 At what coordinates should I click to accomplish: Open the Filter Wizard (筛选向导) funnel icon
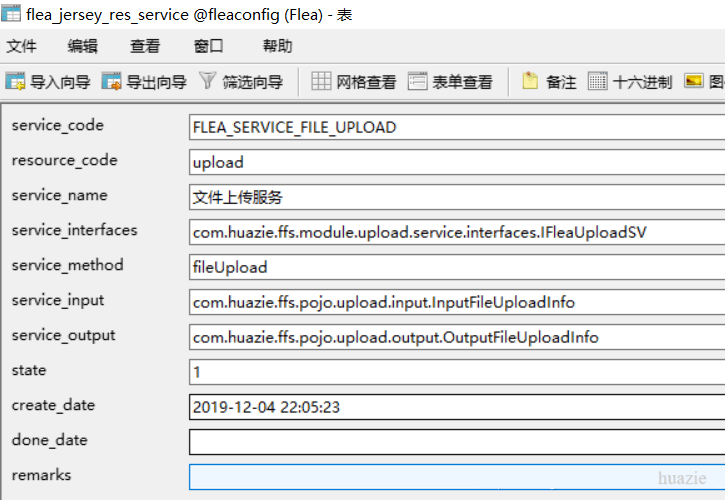tap(207, 81)
